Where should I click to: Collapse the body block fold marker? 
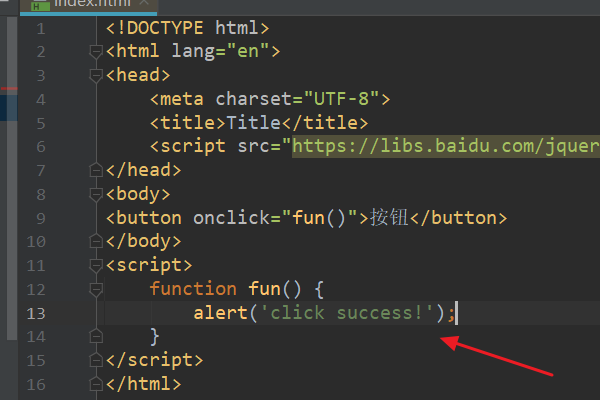point(97,194)
